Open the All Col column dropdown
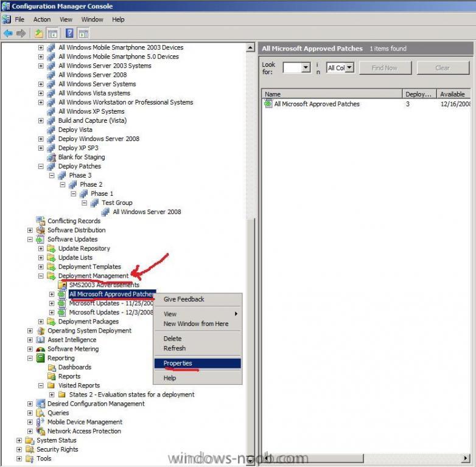Screen dimensions: 476x467 coord(350,67)
